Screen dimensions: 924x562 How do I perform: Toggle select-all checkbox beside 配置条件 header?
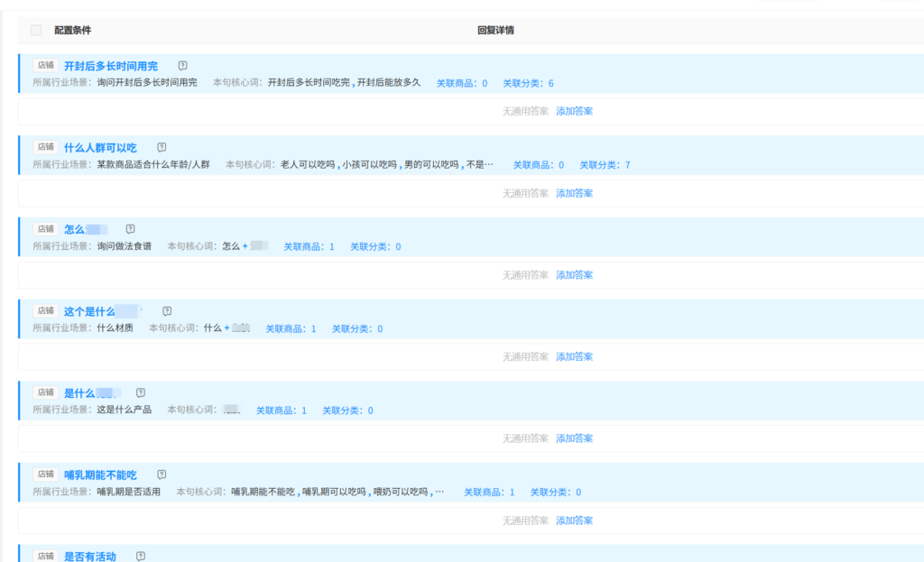pos(36,30)
